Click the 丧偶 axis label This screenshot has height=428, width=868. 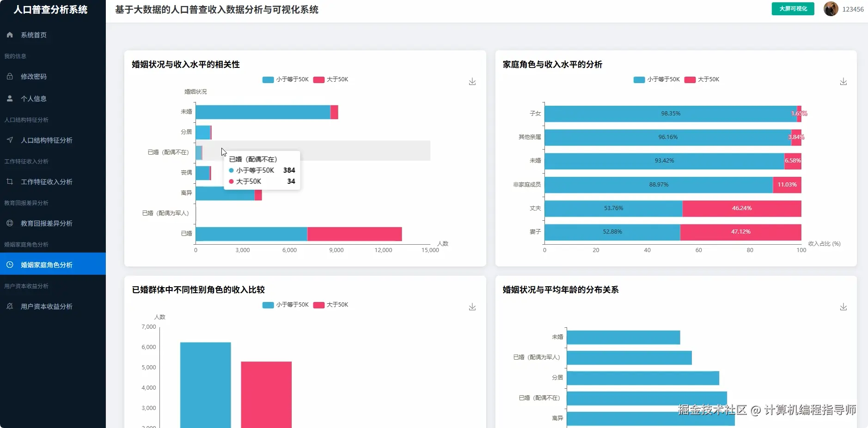[x=186, y=173]
